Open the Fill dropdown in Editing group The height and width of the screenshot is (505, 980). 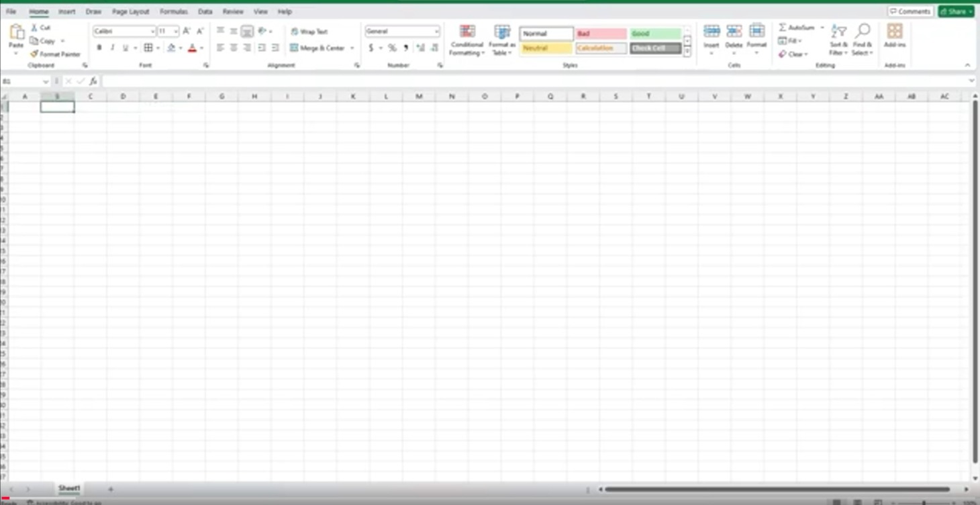(791, 41)
